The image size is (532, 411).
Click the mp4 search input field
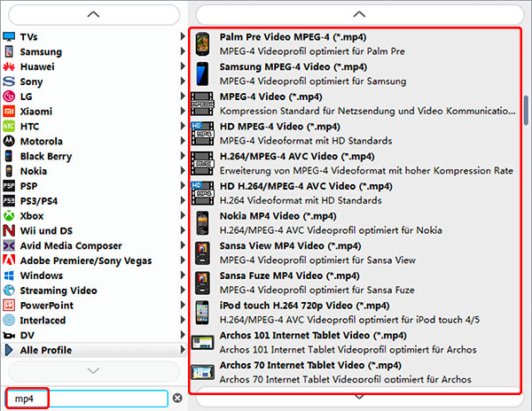pyautogui.click(x=87, y=399)
